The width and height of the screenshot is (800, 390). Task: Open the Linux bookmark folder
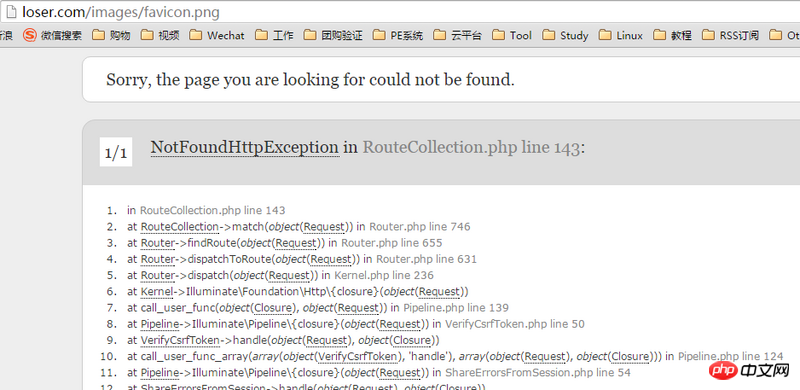[x=620, y=35]
